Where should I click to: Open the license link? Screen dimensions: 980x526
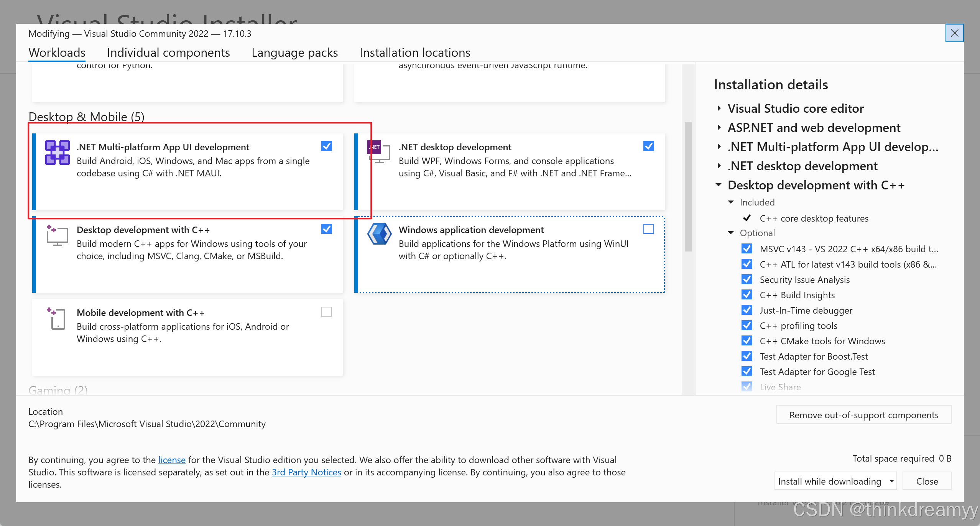[x=172, y=460]
